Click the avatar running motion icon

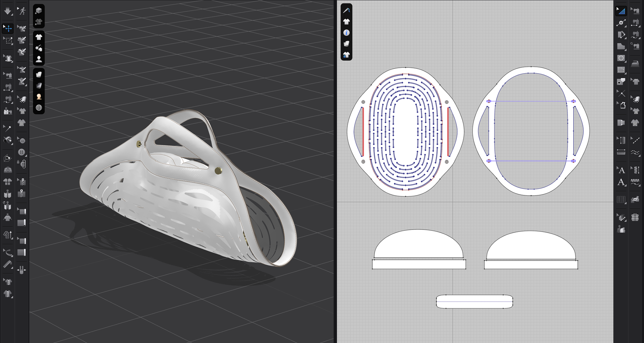[x=22, y=11]
